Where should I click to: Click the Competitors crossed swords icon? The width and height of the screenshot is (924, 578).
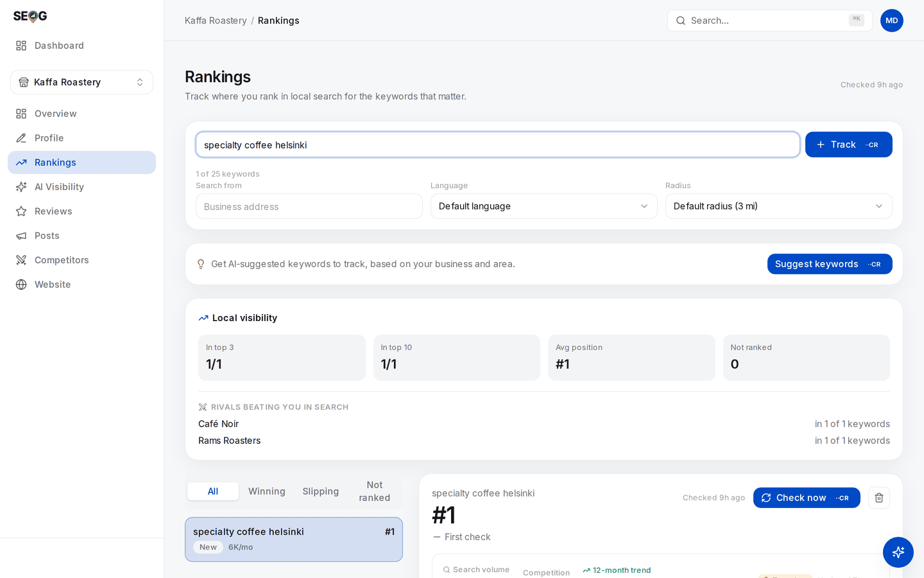pyautogui.click(x=21, y=260)
